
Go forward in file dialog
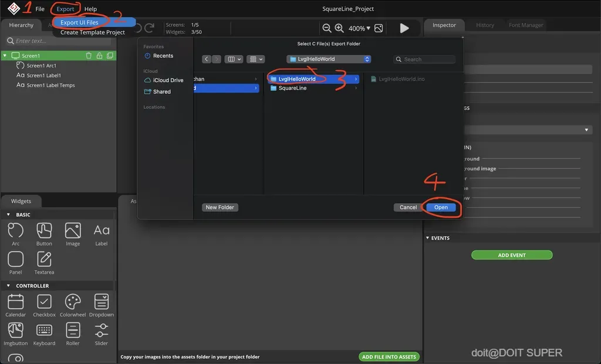217,59
